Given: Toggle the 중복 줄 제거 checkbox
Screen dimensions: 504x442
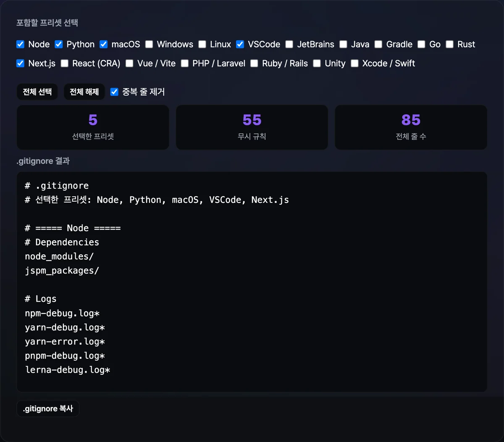Looking at the screenshot, I should [x=114, y=92].
